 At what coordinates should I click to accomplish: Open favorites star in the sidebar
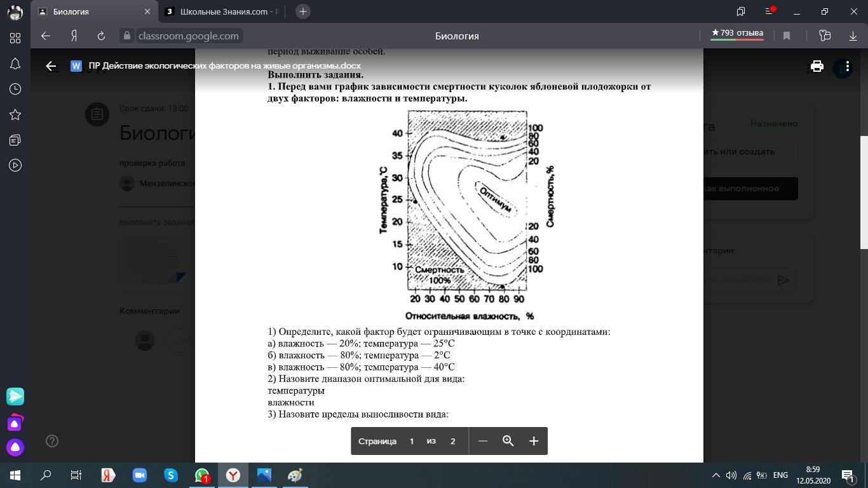pyautogui.click(x=15, y=114)
